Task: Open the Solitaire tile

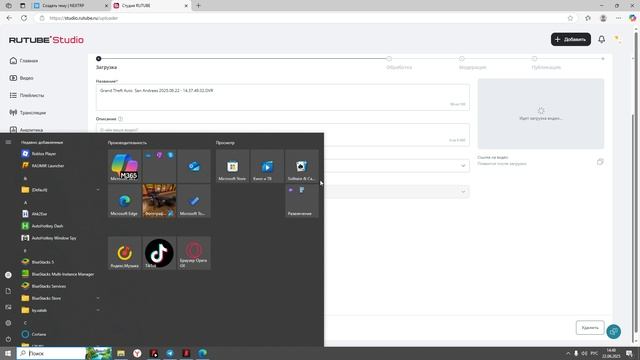Action: tap(302, 166)
